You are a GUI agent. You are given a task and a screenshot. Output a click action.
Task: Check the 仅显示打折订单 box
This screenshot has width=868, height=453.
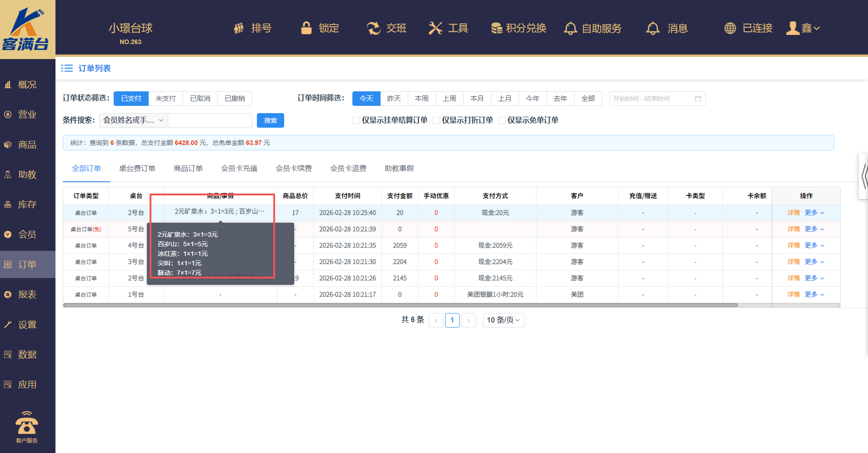[437, 120]
